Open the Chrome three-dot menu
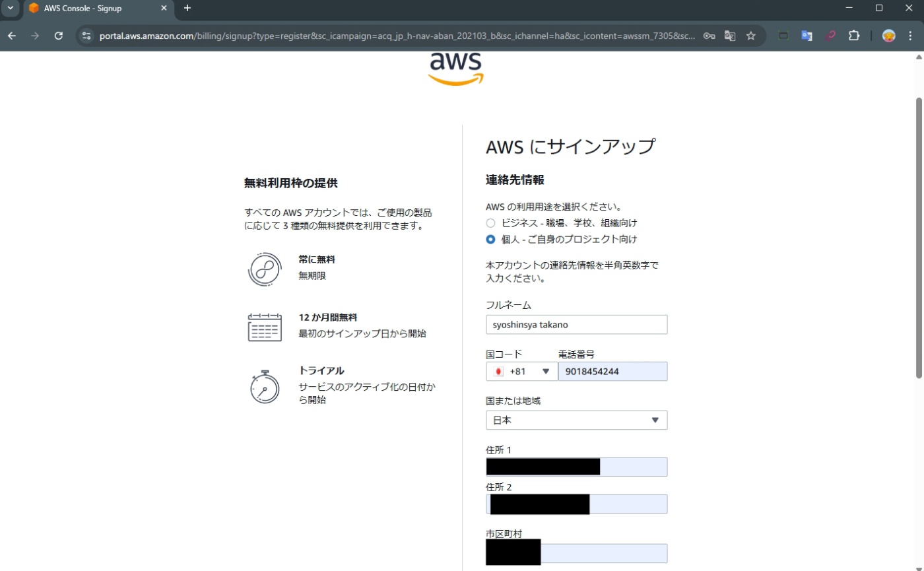 (x=911, y=36)
